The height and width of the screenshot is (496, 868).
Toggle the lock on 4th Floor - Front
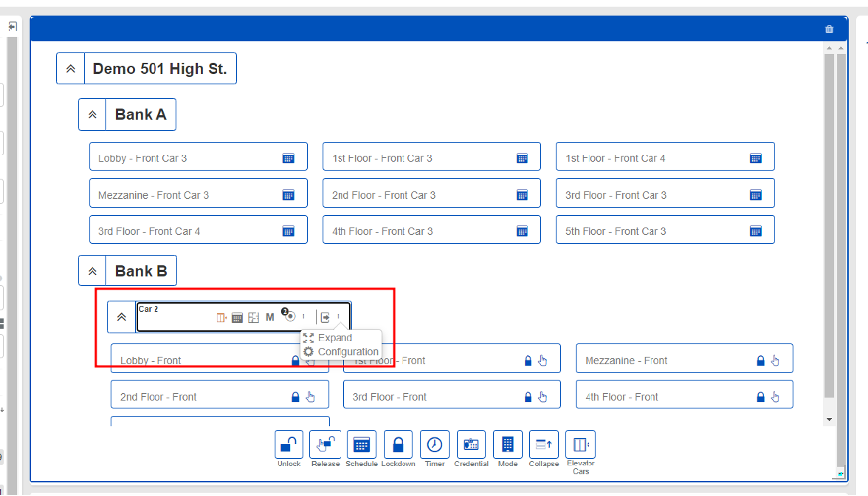pos(760,397)
